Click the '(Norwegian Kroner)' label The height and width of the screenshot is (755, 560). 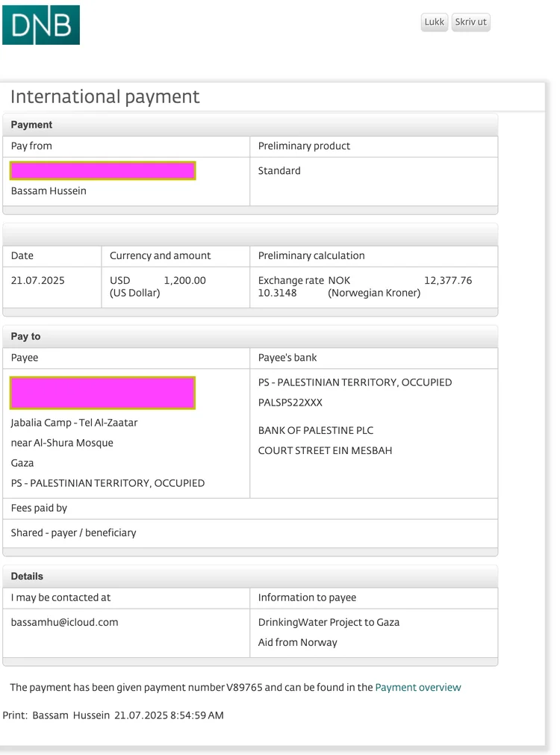374,293
